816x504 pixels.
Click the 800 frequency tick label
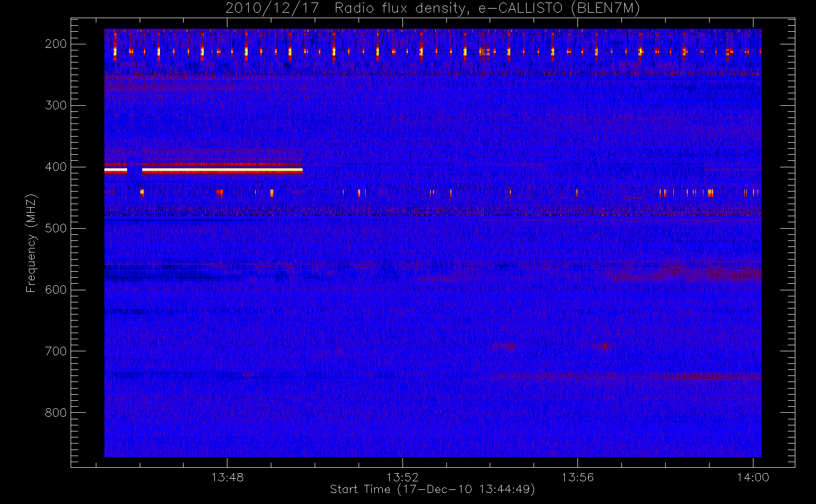point(56,413)
